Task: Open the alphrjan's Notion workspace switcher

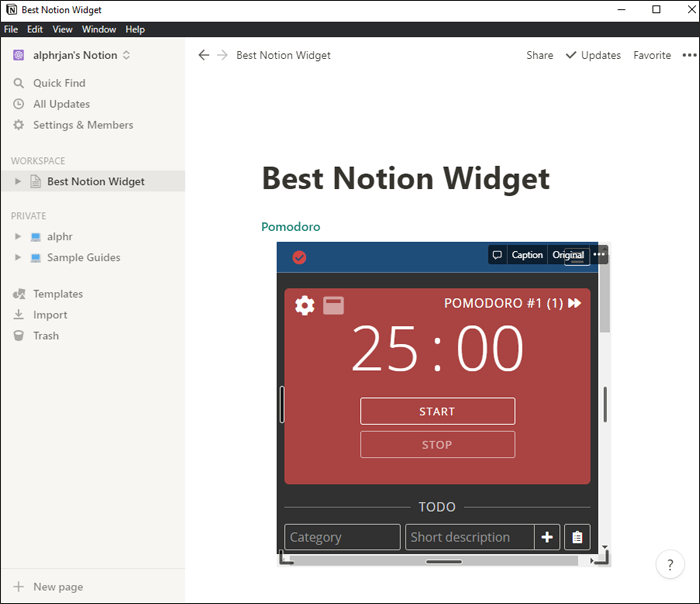Action: click(71, 55)
